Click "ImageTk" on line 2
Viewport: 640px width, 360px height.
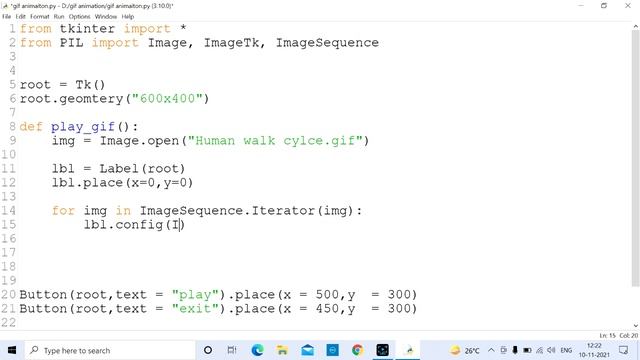[231, 43]
